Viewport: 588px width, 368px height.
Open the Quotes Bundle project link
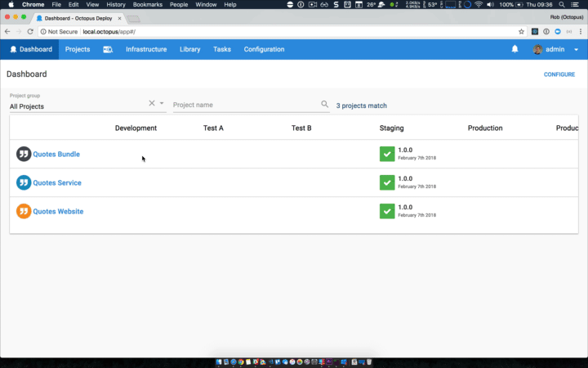tap(56, 154)
